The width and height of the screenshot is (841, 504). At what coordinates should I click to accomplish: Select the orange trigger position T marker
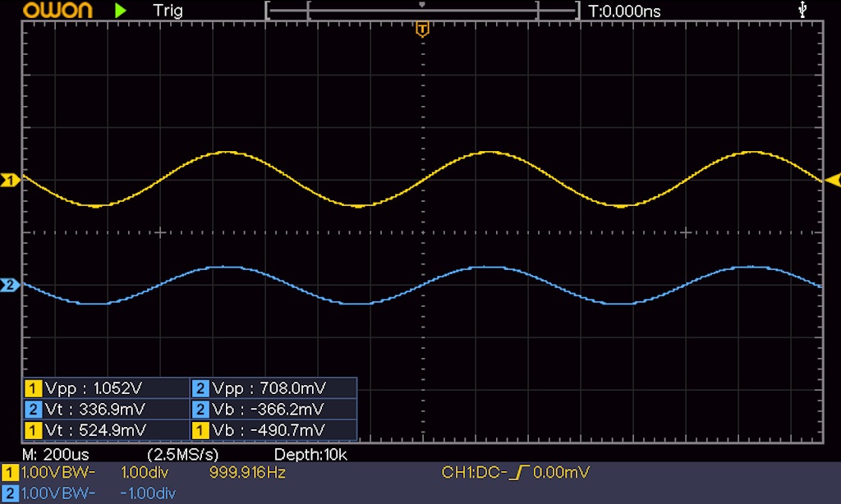coord(422,30)
